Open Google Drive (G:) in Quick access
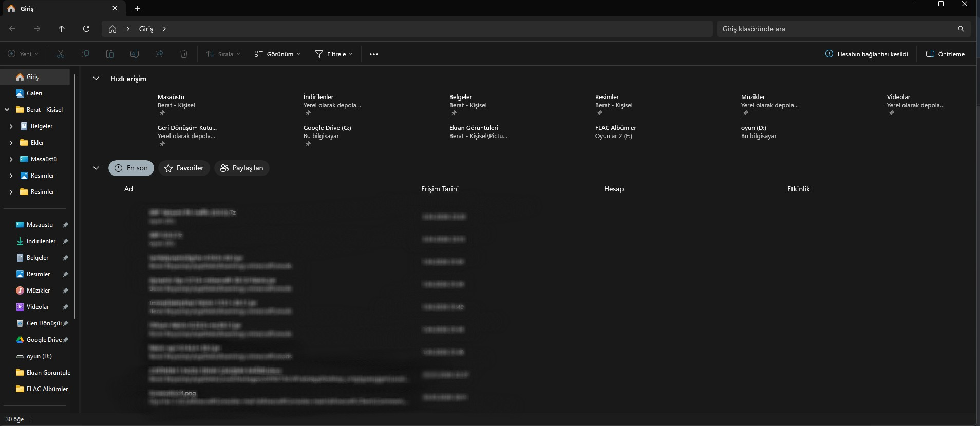The height and width of the screenshot is (426, 980). pyautogui.click(x=327, y=135)
